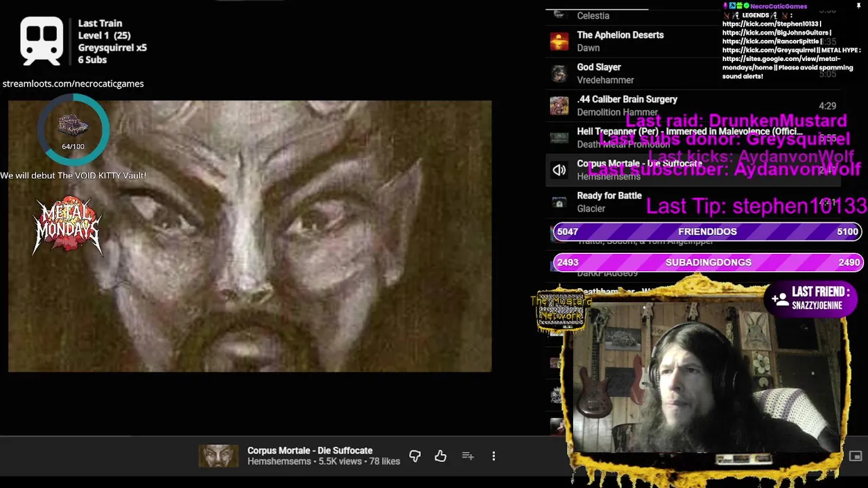Viewport: 868px width, 488px height.
Task: Open the kick.com/Stephen10133 link
Action: click(x=771, y=24)
